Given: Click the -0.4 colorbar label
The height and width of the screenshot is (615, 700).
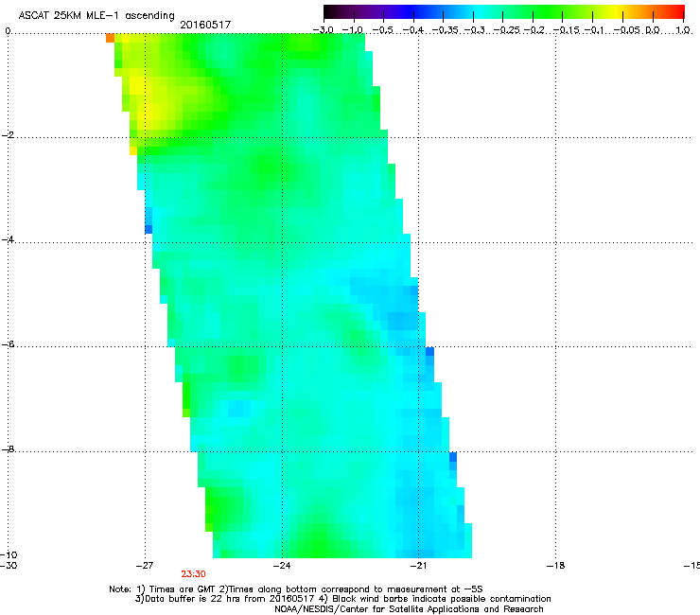Looking at the screenshot, I should (x=413, y=30).
